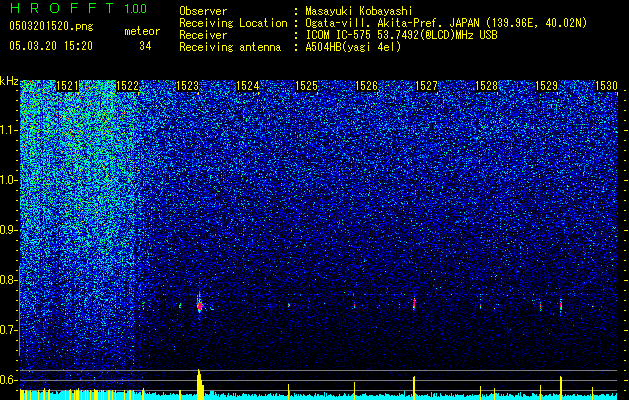Click the meteor count 34
The image size is (629, 400).
145,46
